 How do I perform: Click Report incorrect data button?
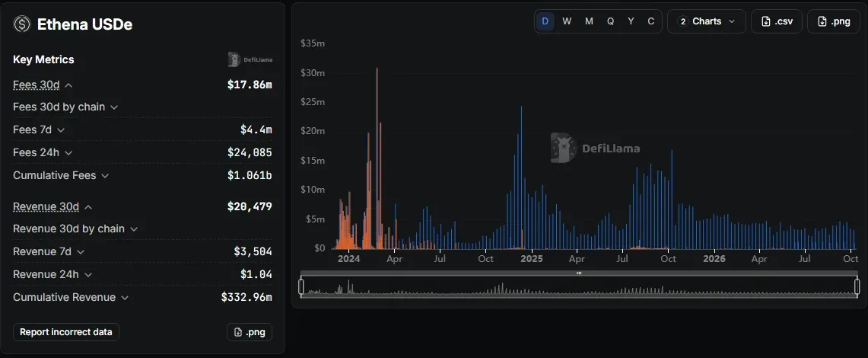[66, 332]
